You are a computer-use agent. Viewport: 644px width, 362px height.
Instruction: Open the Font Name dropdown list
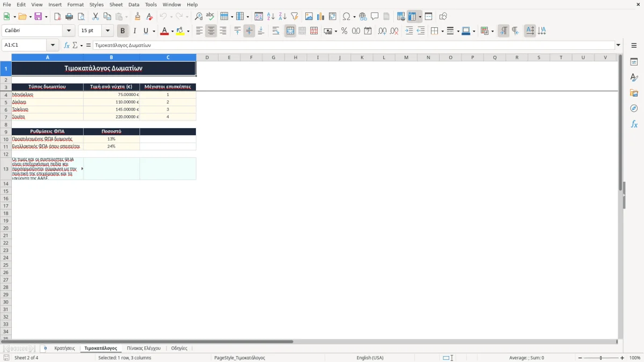point(68,31)
